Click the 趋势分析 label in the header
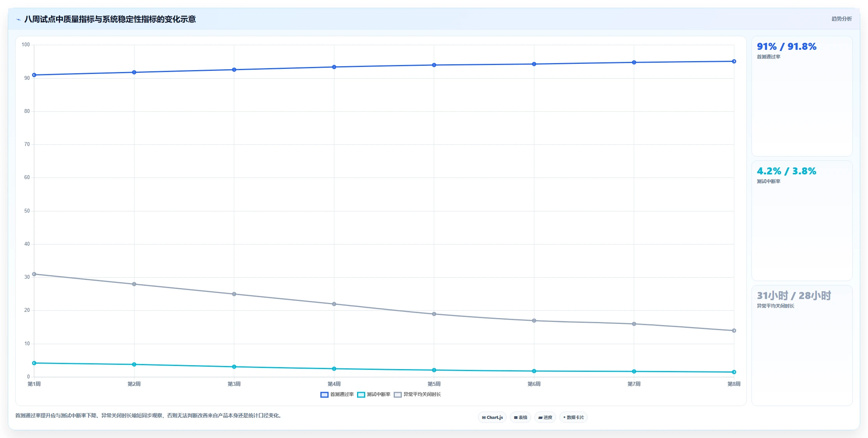868x438 pixels. pos(841,19)
